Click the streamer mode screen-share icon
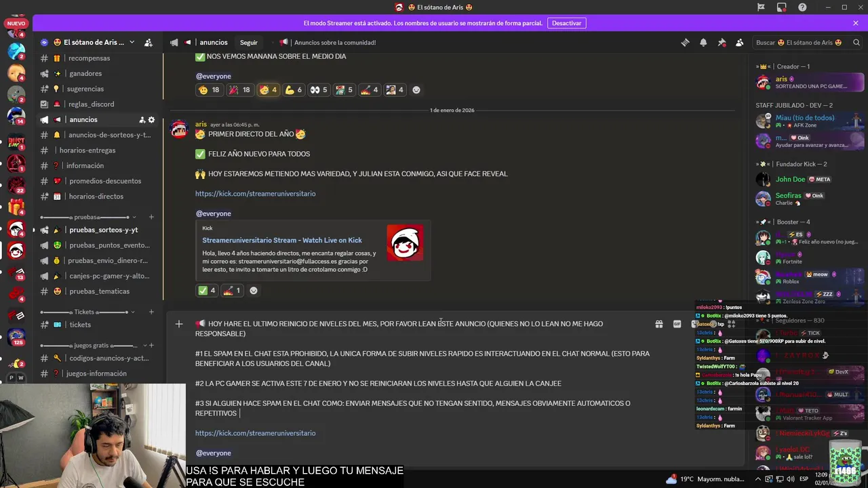Screen dimensions: 868x488 pos(782,7)
